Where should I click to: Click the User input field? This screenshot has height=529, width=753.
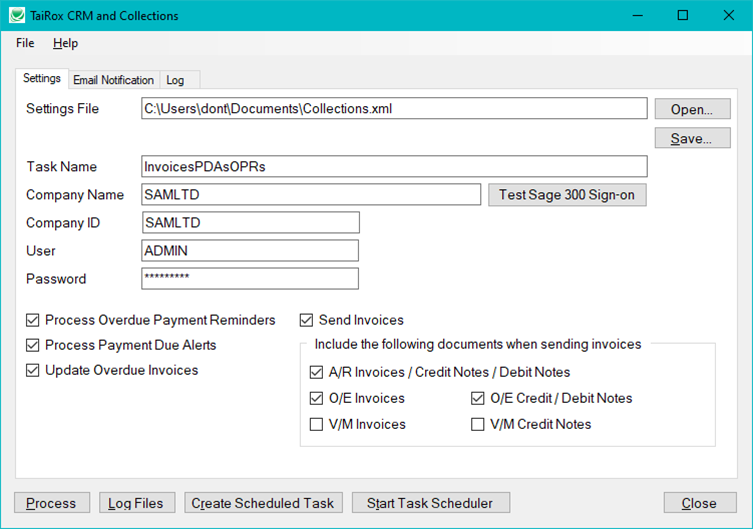(250, 251)
